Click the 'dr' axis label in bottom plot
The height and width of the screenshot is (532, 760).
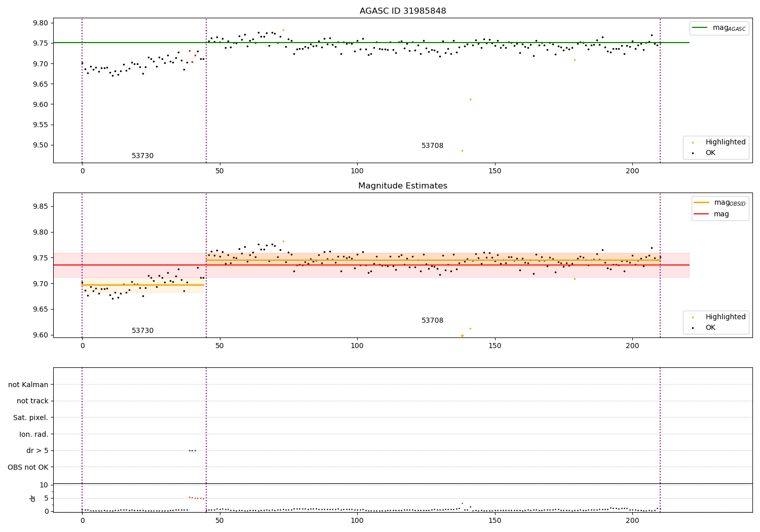point(33,498)
